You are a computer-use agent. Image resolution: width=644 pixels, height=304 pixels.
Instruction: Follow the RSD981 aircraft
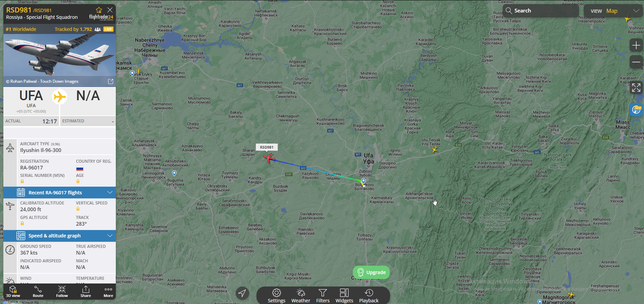tap(62, 292)
